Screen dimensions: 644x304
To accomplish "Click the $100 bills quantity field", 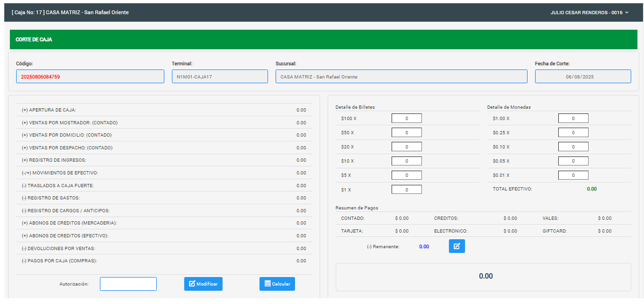I will tap(406, 118).
